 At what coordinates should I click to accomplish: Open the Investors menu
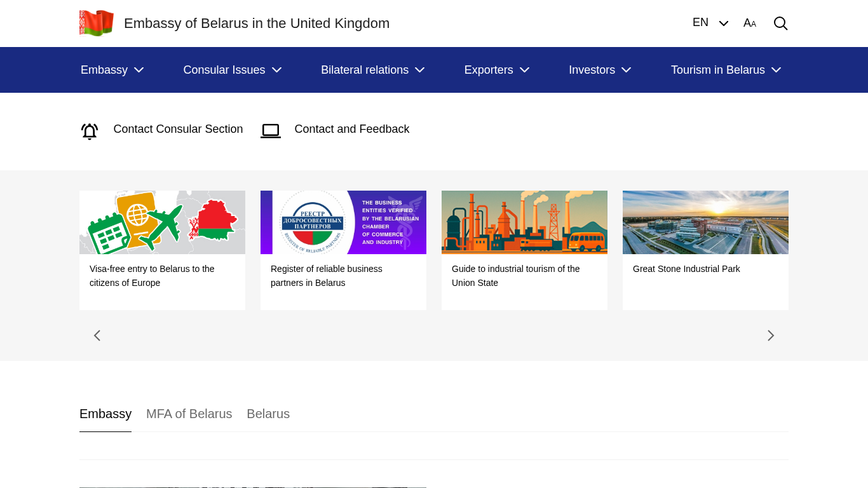(x=599, y=70)
